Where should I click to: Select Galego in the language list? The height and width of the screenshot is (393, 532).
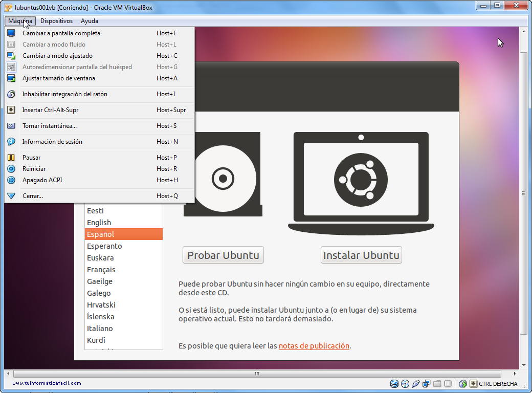[x=123, y=293]
